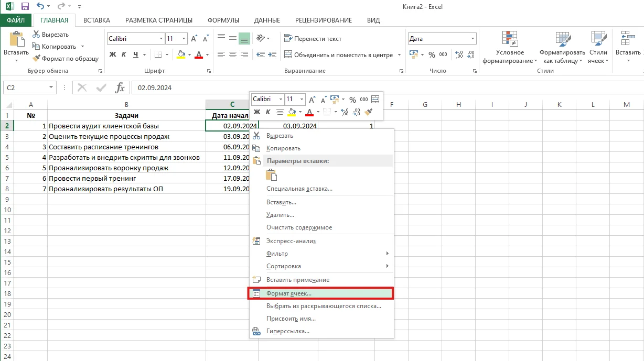Screen dimensions: 644x361
Task: Click the Format Painter (Формат по образцу) ribbon button
Action: tap(66, 59)
